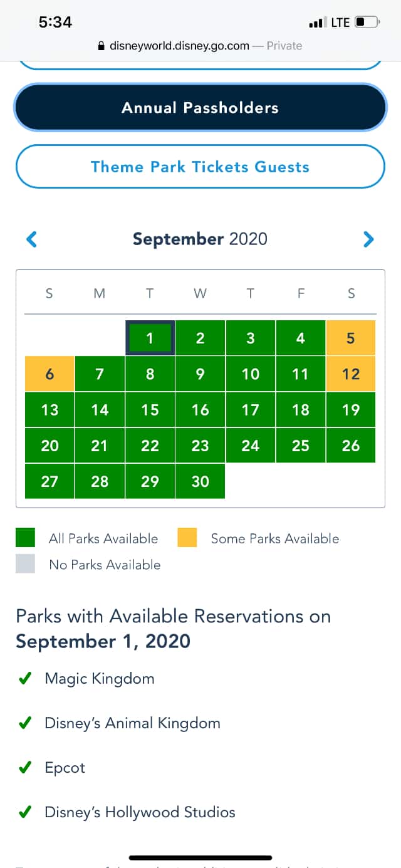This screenshot has height=868, width=401.
Task: Tap the green All Parks Available swatch
Action: pyautogui.click(x=26, y=538)
